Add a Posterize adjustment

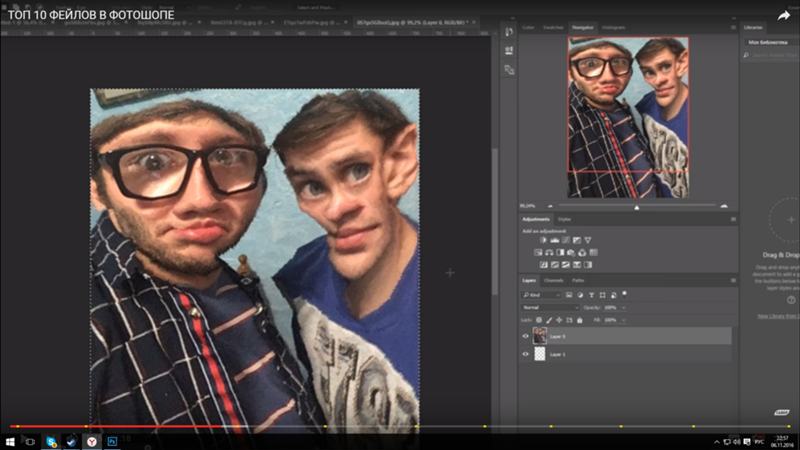[555, 265]
